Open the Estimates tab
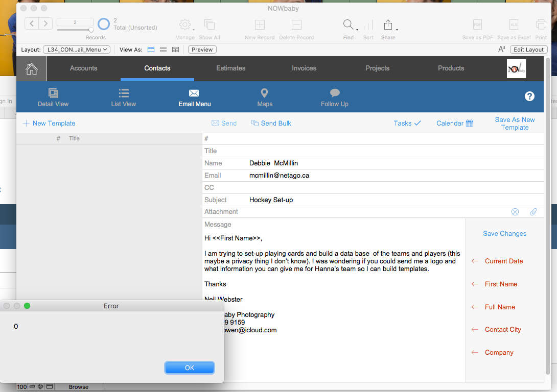This screenshot has width=557, height=392. pyautogui.click(x=231, y=68)
